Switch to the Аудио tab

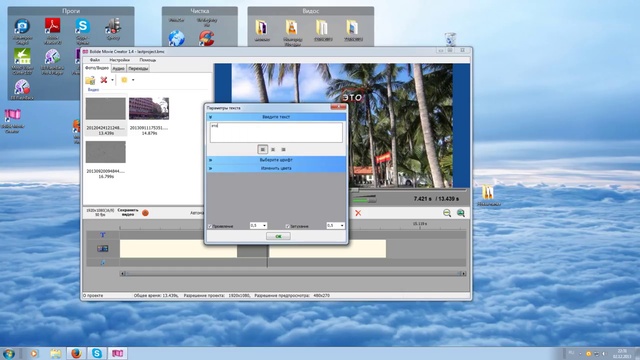(x=118, y=68)
